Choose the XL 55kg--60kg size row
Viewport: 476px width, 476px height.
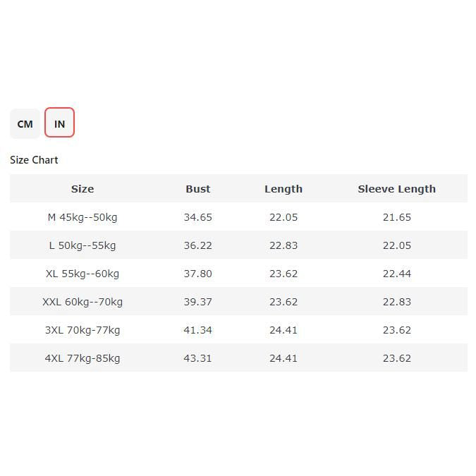pos(83,274)
